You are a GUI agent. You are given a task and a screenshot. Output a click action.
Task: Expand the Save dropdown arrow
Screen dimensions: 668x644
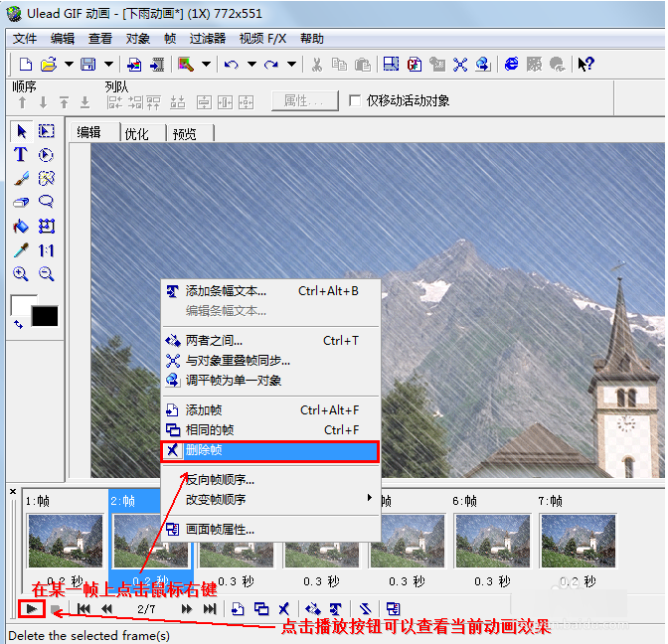(108, 65)
